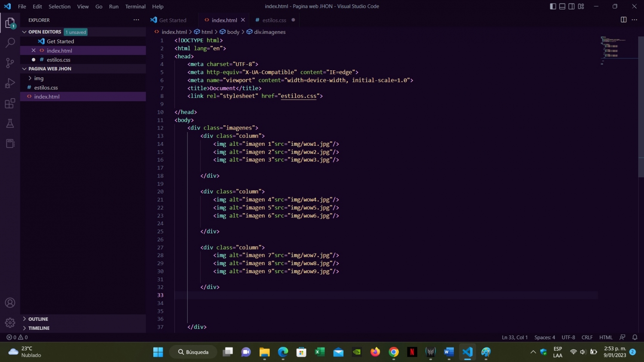Toggle the Primary Side Bar
The height and width of the screenshot is (362, 644).
tap(553, 6)
